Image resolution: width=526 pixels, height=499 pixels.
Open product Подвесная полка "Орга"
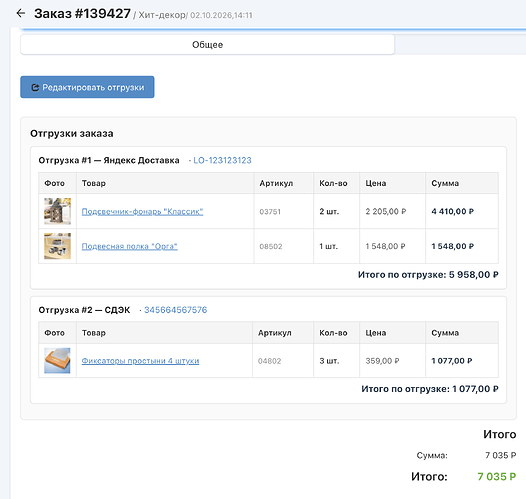tap(129, 246)
